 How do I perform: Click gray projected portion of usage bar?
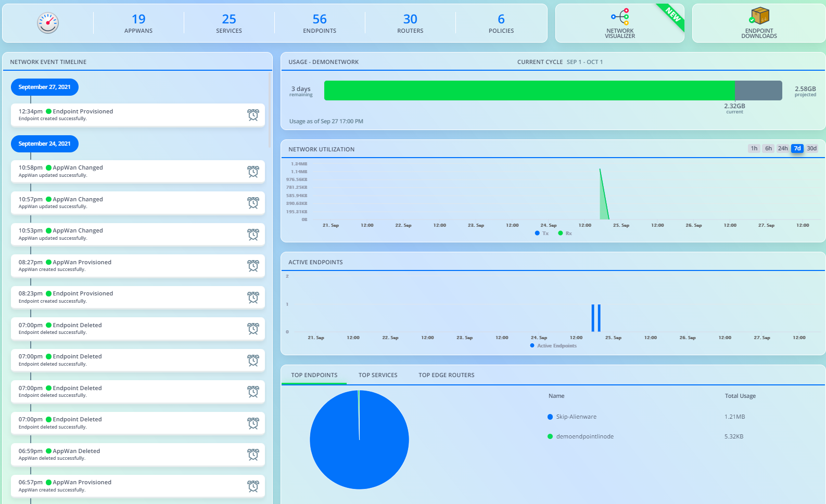pyautogui.click(x=758, y=91)
